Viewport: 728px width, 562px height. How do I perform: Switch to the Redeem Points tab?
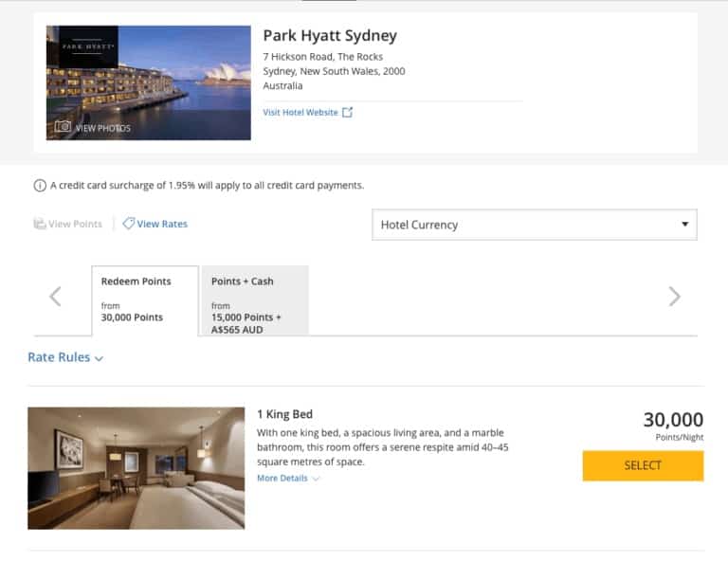pyautogui.click(x=145, y=300)
